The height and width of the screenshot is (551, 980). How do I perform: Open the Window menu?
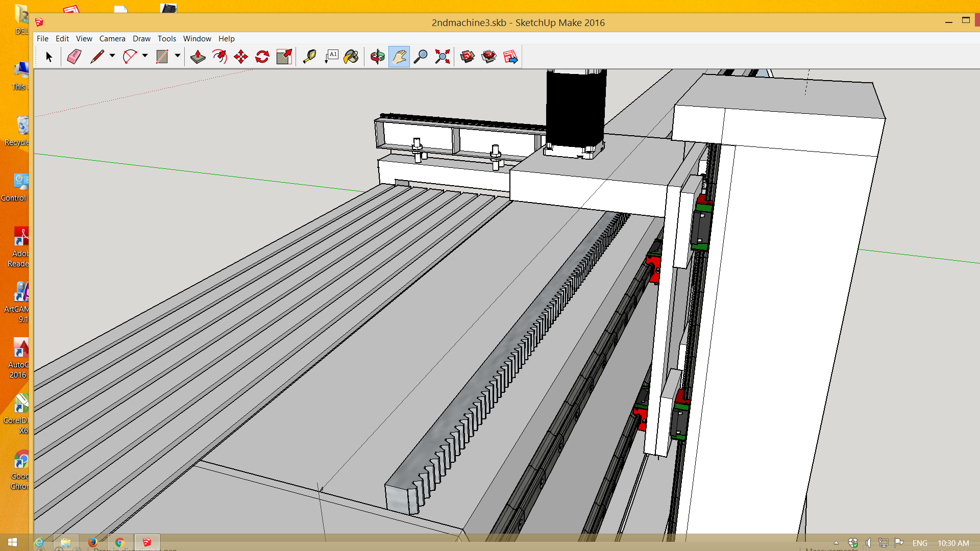[197, 38]
